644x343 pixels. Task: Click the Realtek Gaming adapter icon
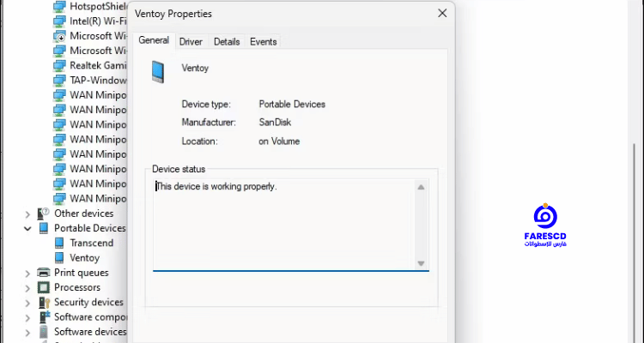pyautogui.click(x=59, y=66)
